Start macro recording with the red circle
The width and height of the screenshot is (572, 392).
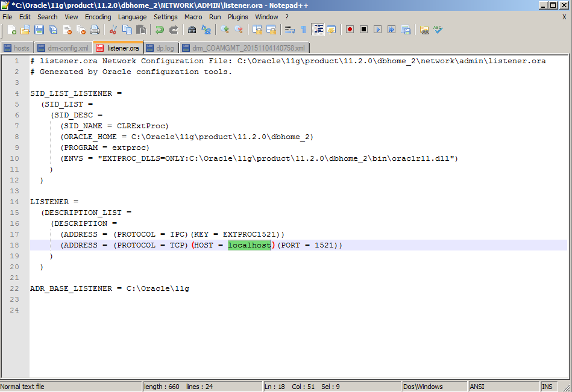tap(350, 30)
